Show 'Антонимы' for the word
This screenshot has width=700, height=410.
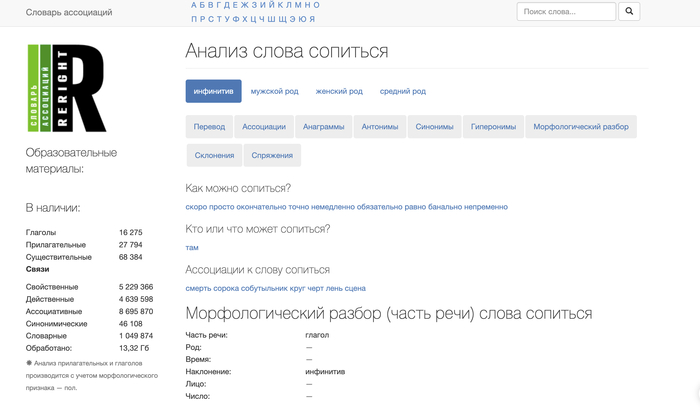click(x=380, y=127)
